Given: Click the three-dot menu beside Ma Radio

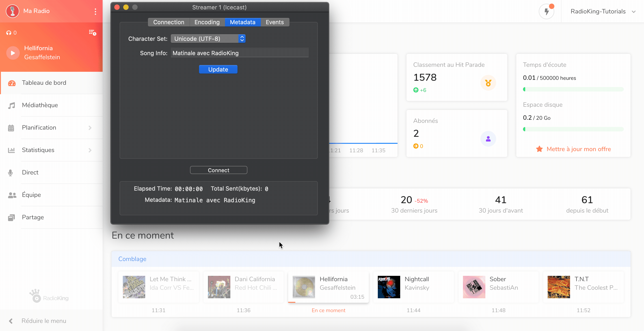Looking at the screenshot, I should (95, 11).
